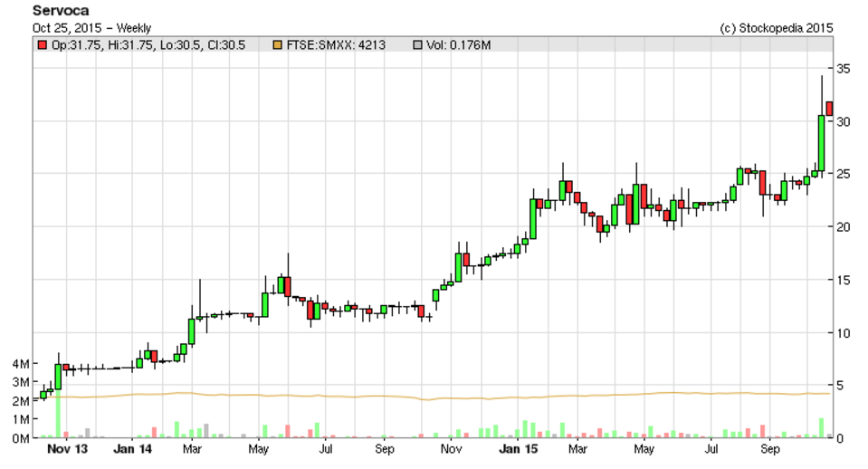Click the 'FTSE:SMXX: 4213' legend text
This screenshot has width=868, height=469.
click(336, 45)
